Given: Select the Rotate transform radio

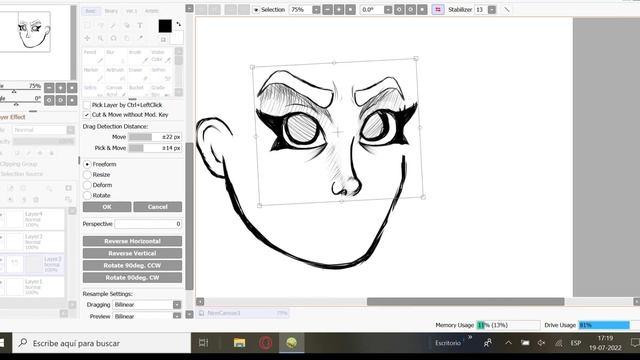Looking at the screenshot, I should pyautogui.click(x=87, y=196).
